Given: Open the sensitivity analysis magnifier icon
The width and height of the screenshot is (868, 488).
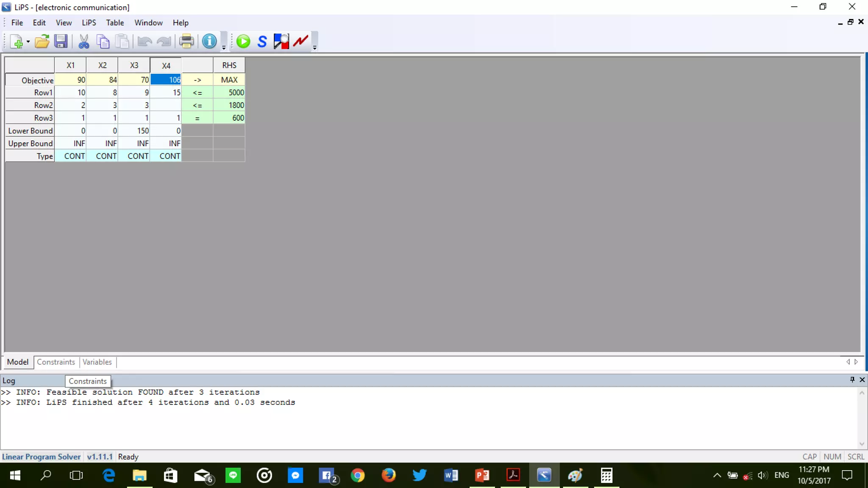Looking at the screenshot, I should pos(281,41).
